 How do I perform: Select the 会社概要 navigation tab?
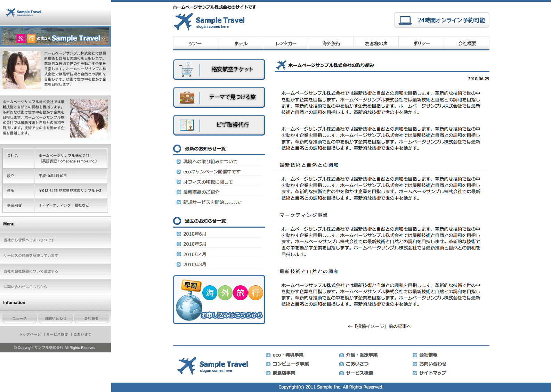coord(467,43)
